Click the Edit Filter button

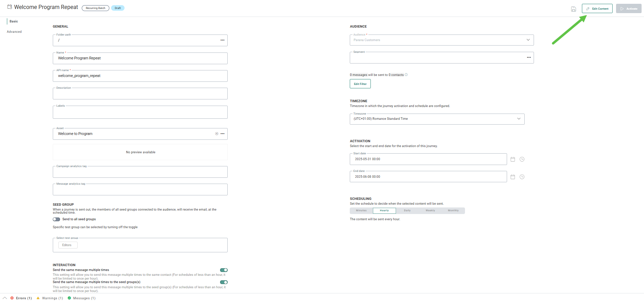click(360, 84)
